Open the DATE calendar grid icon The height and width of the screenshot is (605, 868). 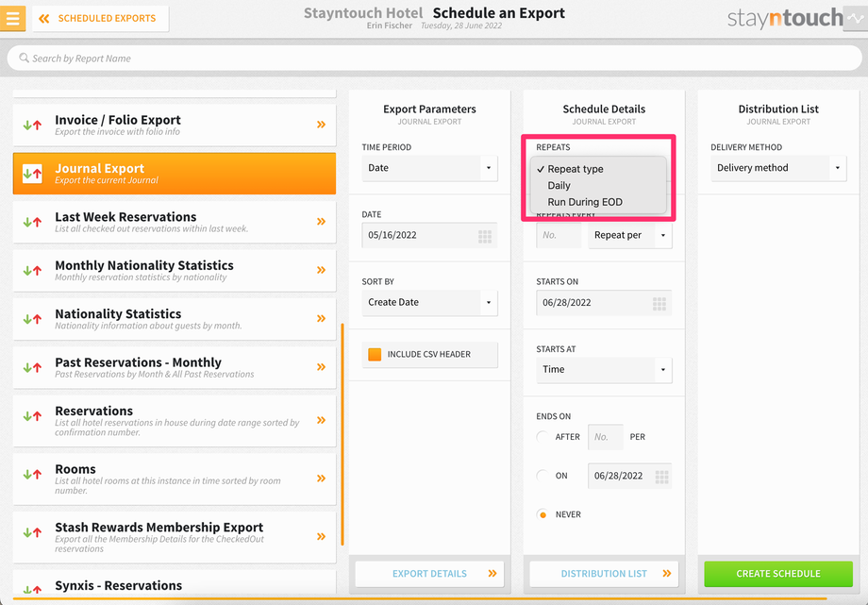[x=485, y=237]
